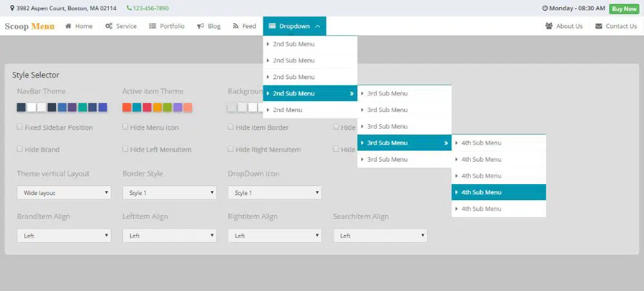
Task: Open the SearchItem Align dropdown
Action: click(380, 236)
